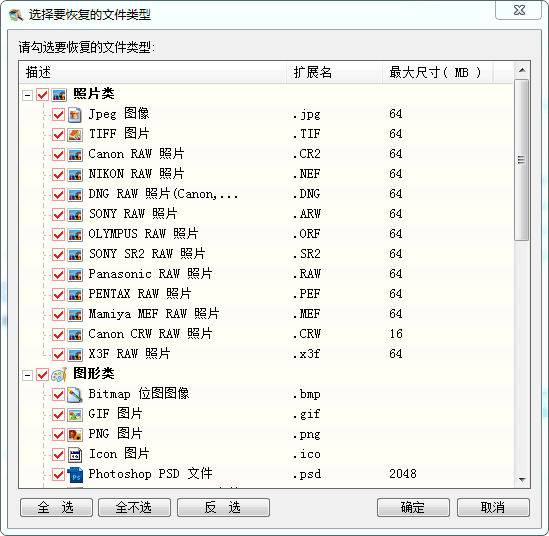Select the Mamiya MEF RAW 照片 row text

click(x=154, y=314)
